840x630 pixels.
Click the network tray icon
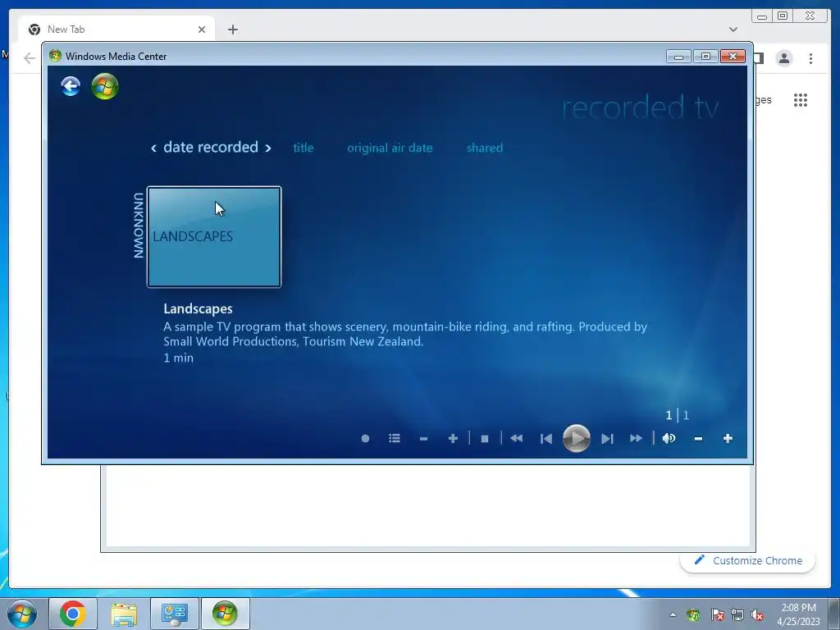click(737, 615)
